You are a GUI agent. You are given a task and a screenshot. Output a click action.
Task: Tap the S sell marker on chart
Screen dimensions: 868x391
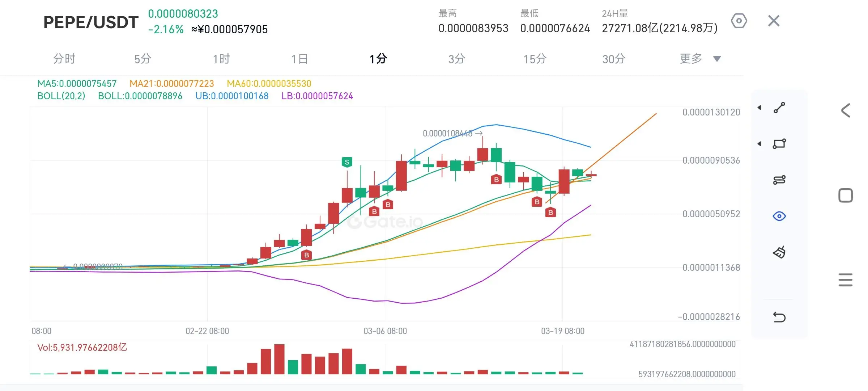(347, 162)
